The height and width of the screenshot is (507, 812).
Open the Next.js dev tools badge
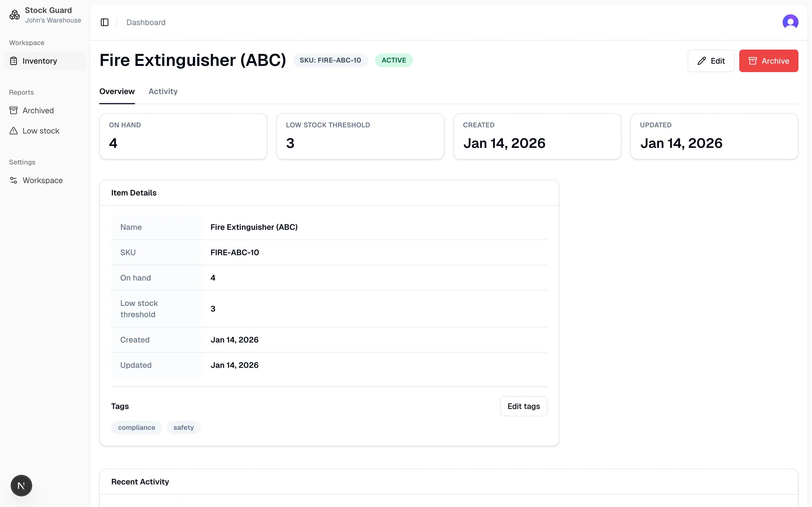pos(21,485)
